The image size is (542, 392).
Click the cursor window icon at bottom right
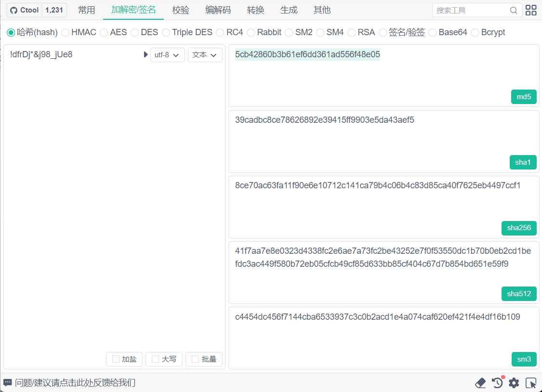pyautogui.click(x=531, y=383)
